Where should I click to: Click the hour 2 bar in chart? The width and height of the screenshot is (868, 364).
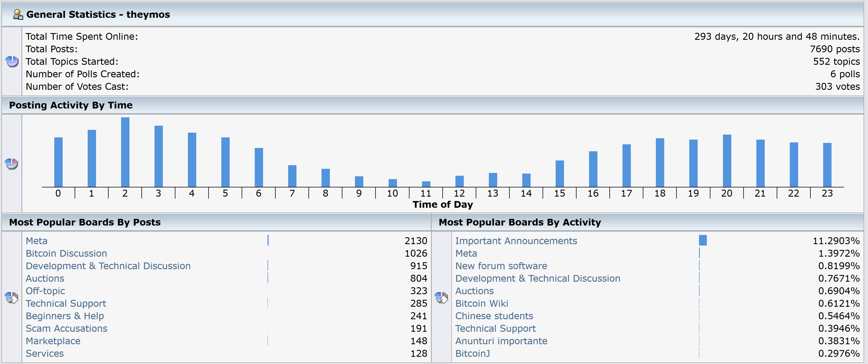pyautogui.click(x=125, y=152)
